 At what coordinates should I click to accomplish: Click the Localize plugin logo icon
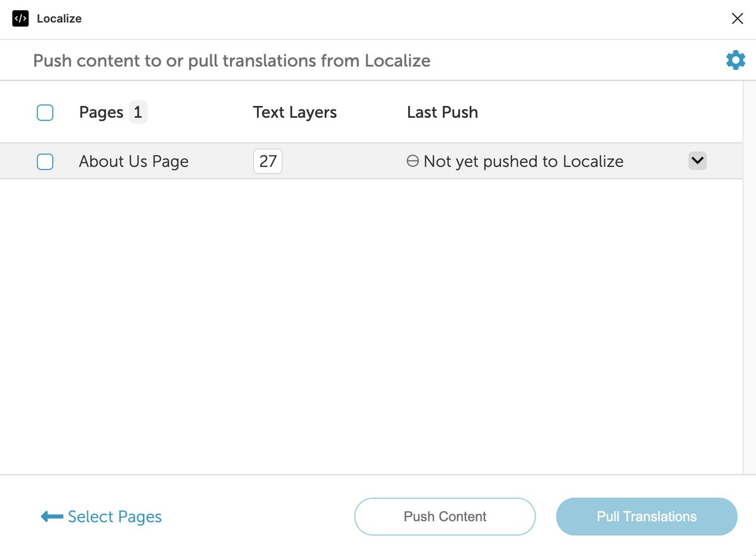tap(20, 19)
